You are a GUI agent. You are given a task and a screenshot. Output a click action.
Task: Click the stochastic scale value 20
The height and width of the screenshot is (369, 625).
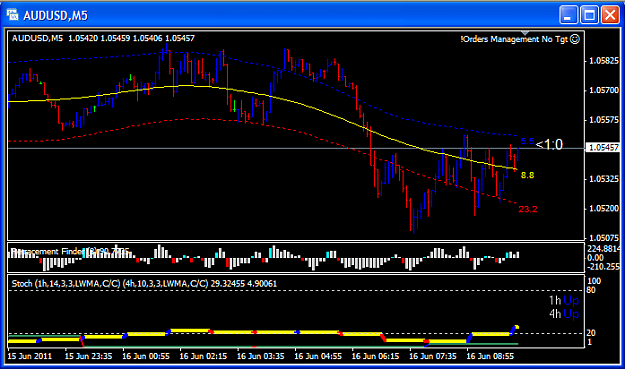pos(591,333)
